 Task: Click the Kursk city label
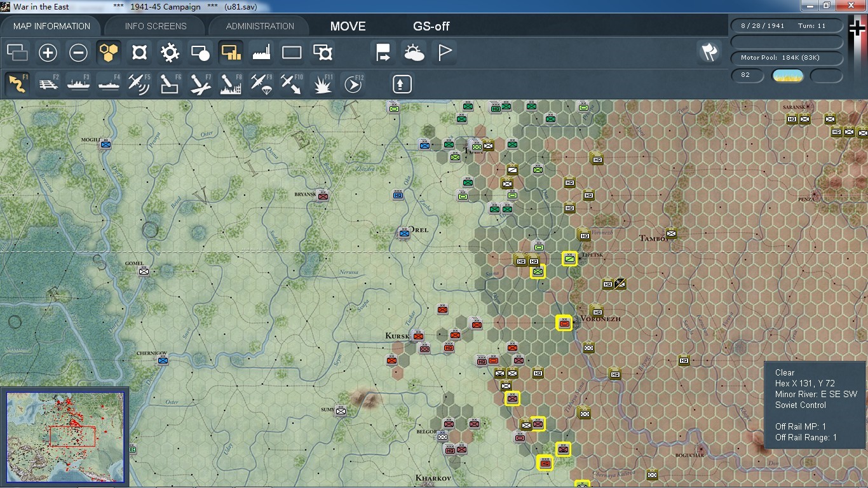coord(398,335)
